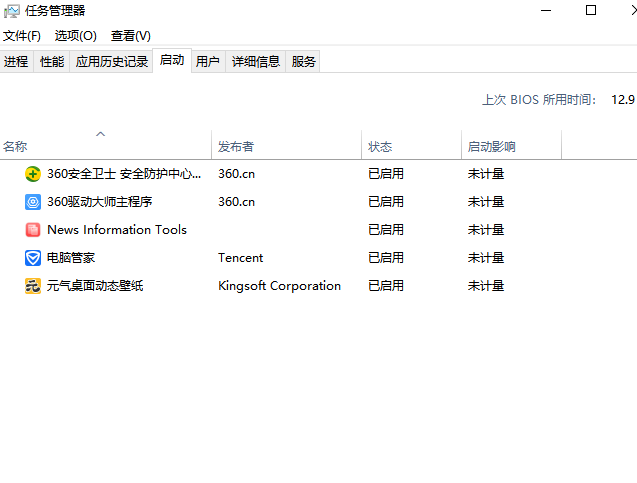Viewport: 637px width, 483px height.
Task: Sort list by 发布者 column
Action: 286,146
